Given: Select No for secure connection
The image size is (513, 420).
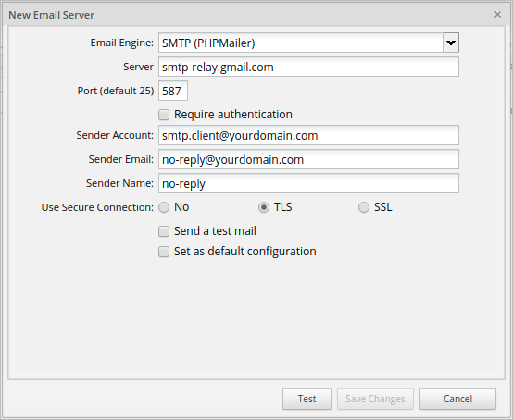Looking at the screenshot, I should pos(164,207).
